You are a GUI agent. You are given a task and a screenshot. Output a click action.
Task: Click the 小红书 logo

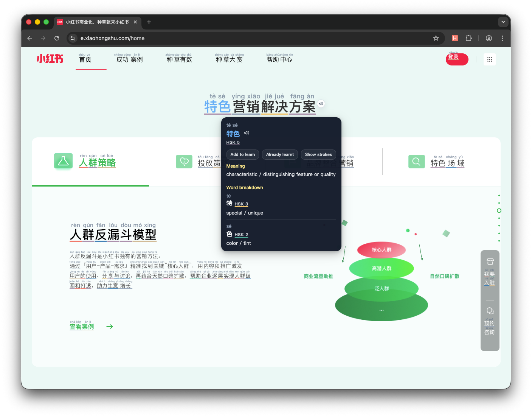(50, 59)
